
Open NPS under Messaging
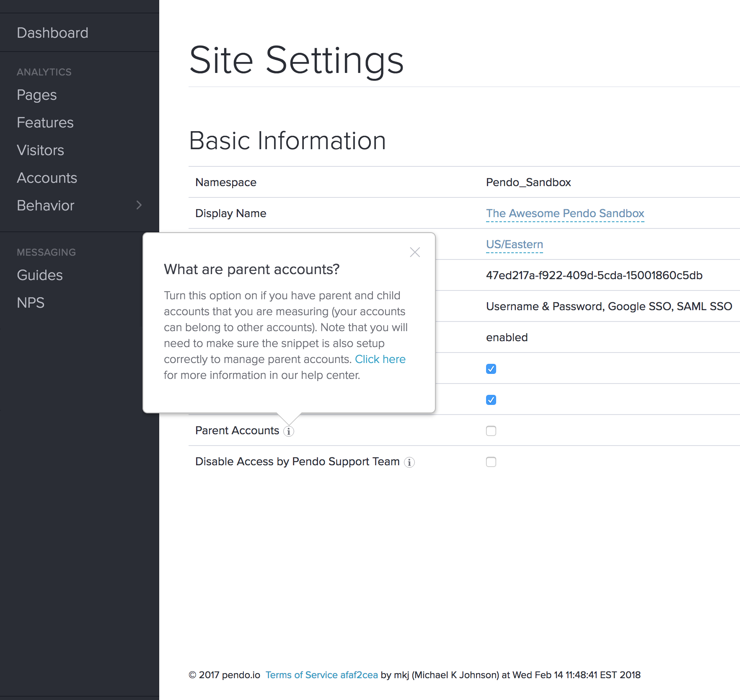(31, 303)
